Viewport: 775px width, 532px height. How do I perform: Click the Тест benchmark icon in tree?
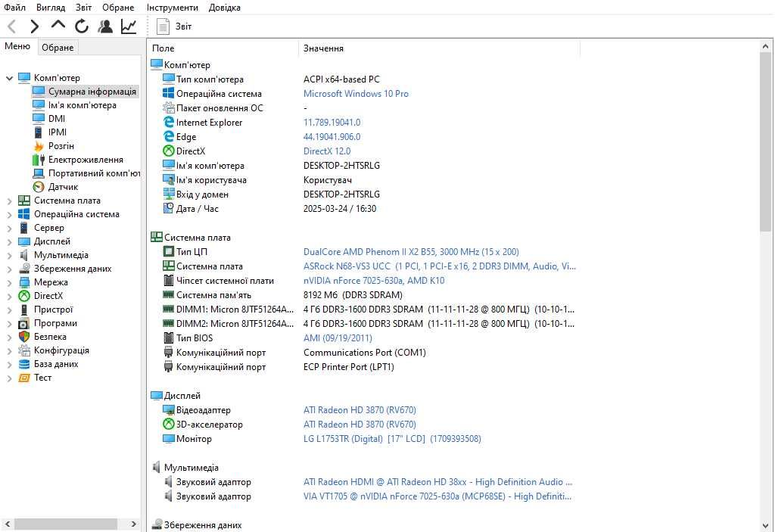(x=24, y=378)
